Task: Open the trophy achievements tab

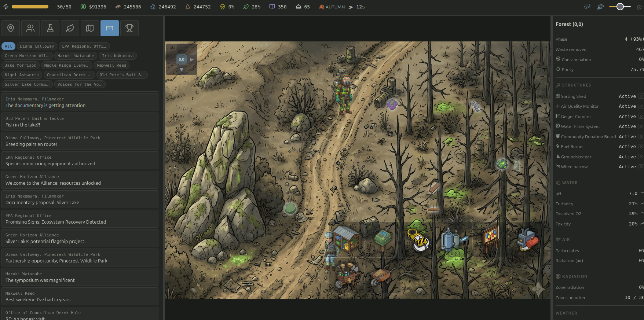Action: pos(129,28)
